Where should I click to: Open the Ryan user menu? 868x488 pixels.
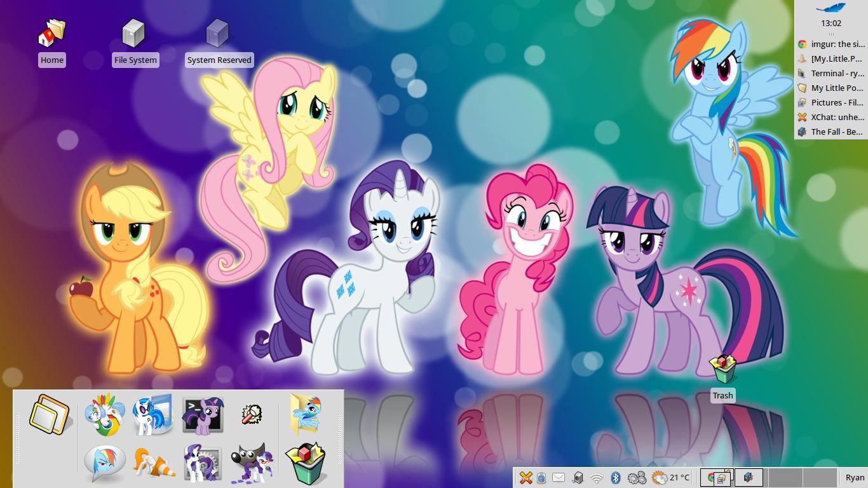point(855,478)
